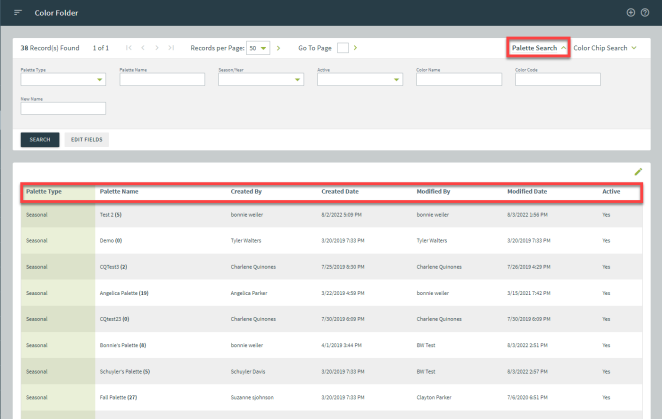This screenshot has width=662, height=419.
Task: Click the Palette Name input field
Action: 162,80
